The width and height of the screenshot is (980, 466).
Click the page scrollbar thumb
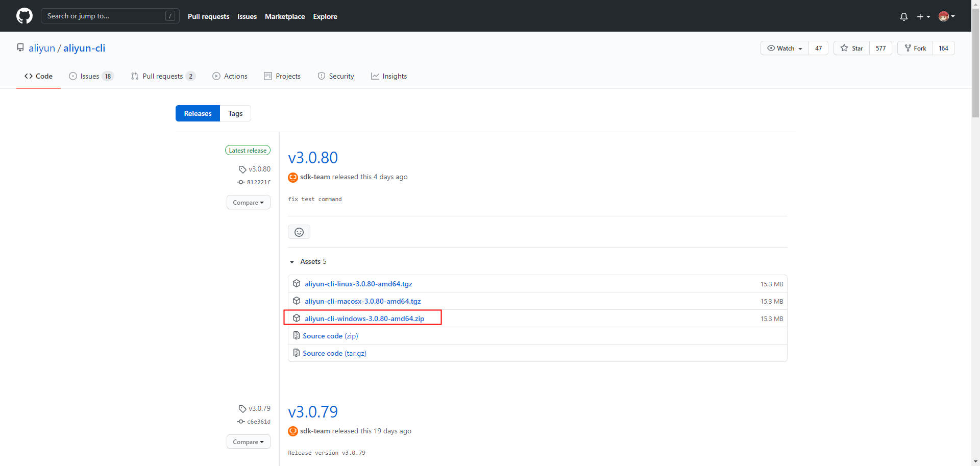(975, 63)
